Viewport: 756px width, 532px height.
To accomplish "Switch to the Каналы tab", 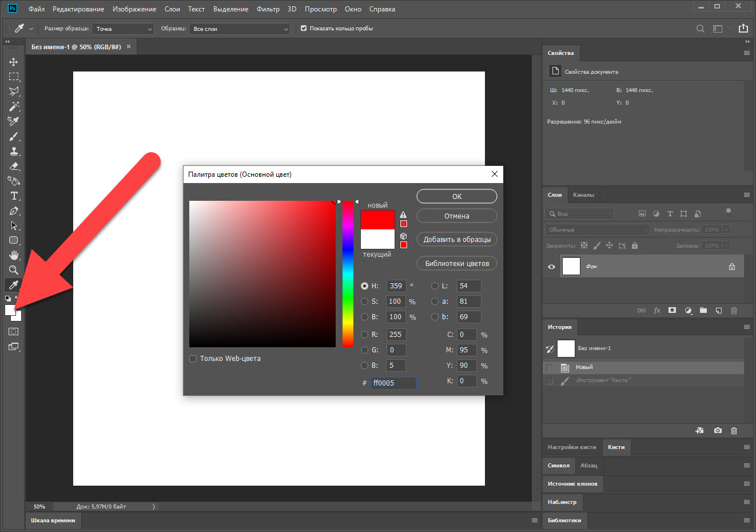I will click(583, 195).
